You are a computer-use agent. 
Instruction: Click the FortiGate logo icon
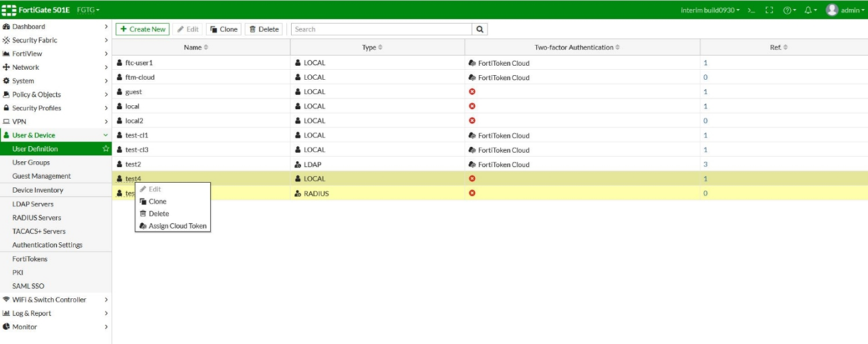pos(9,10)
